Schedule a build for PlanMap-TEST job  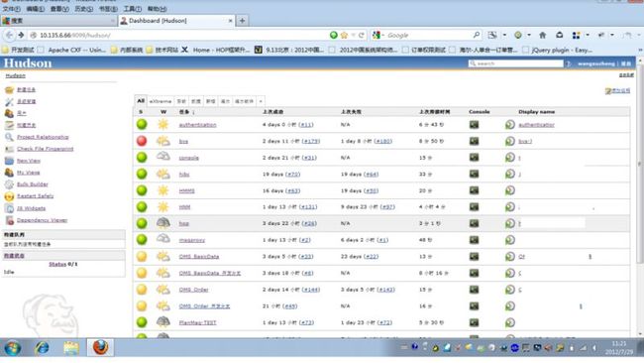tap(509, 322)
